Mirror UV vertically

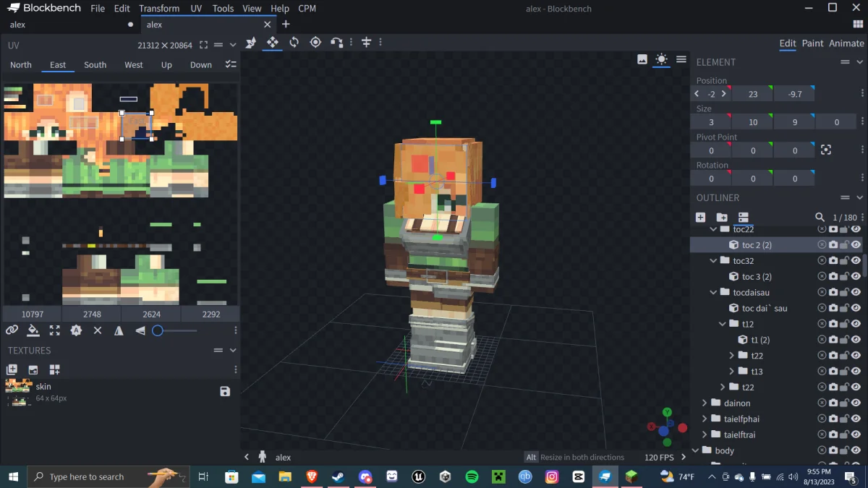pyautogui.click(x=140, y=330)
